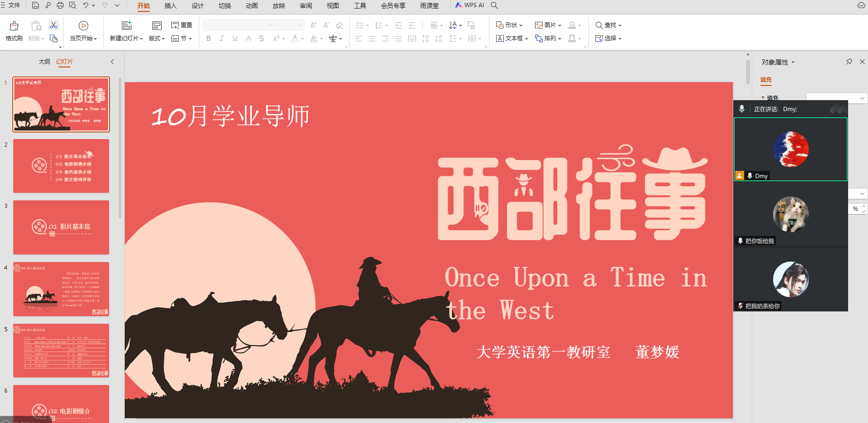Toggle underline text formatting
The image size is (868, 423).
point(235,38)
